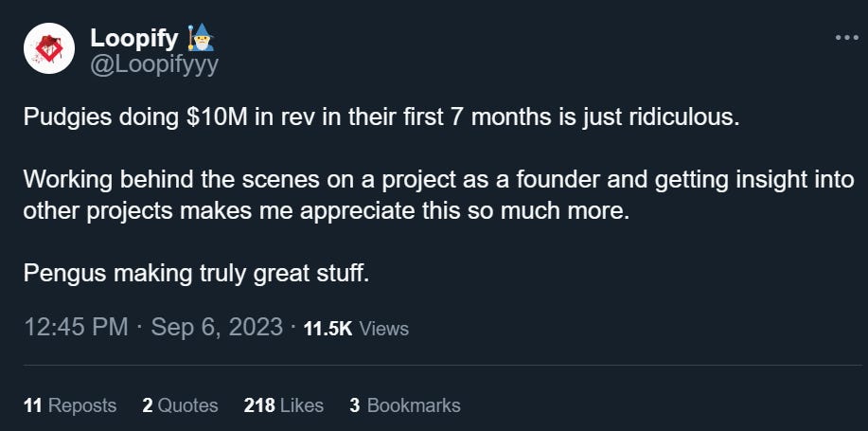Click the number 218 next to Likes
The width and height of the screenshot is (868, 431).
(x=259, y=405)
